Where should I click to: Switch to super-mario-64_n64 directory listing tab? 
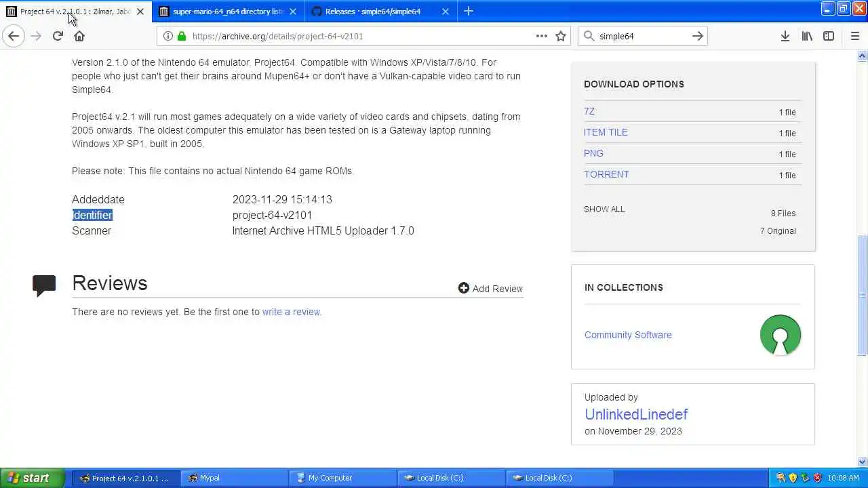228,12
